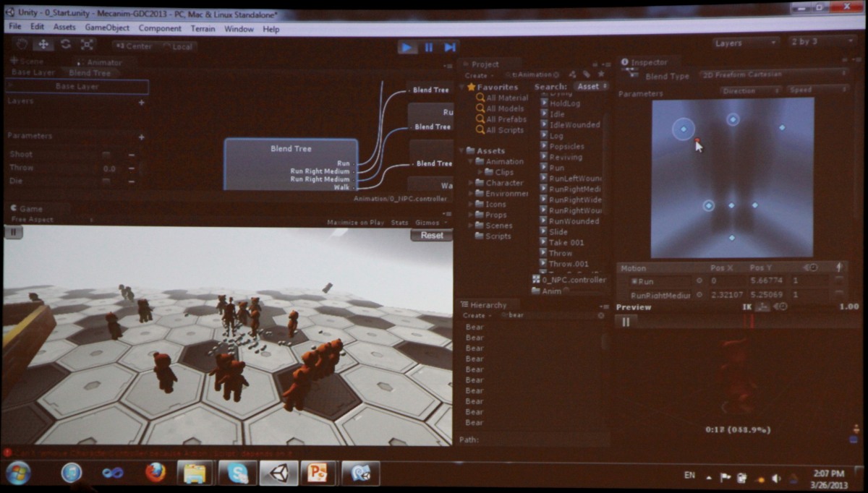
Task: Open the Scenes folder
Action: 494,226
